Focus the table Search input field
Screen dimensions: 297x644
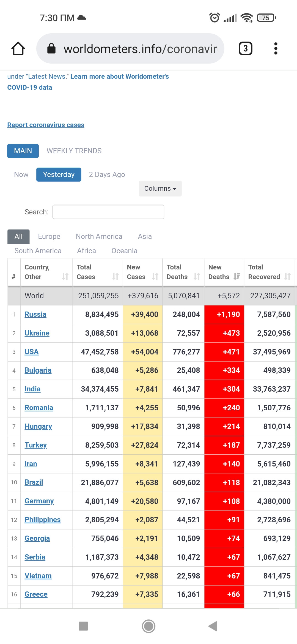click(108, 212)
